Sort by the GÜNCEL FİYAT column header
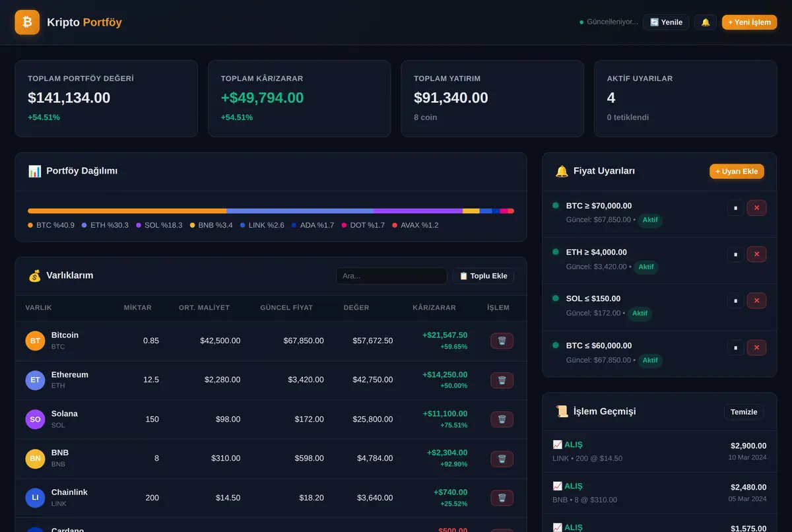 point(286,308)
